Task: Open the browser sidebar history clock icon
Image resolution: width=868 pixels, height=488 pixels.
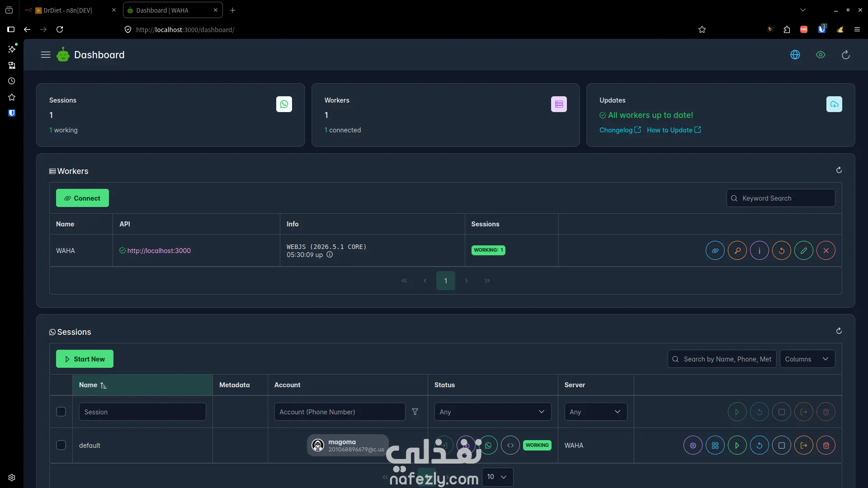Action: coord(12,81)
